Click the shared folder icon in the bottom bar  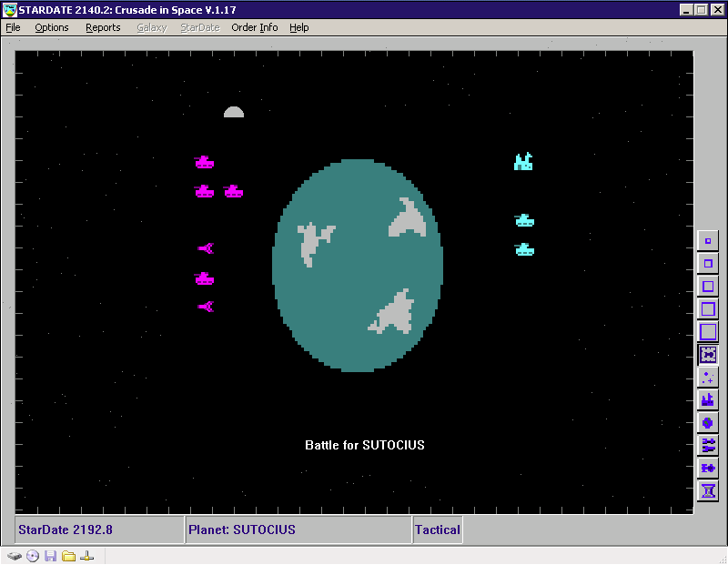coord(69,556)
